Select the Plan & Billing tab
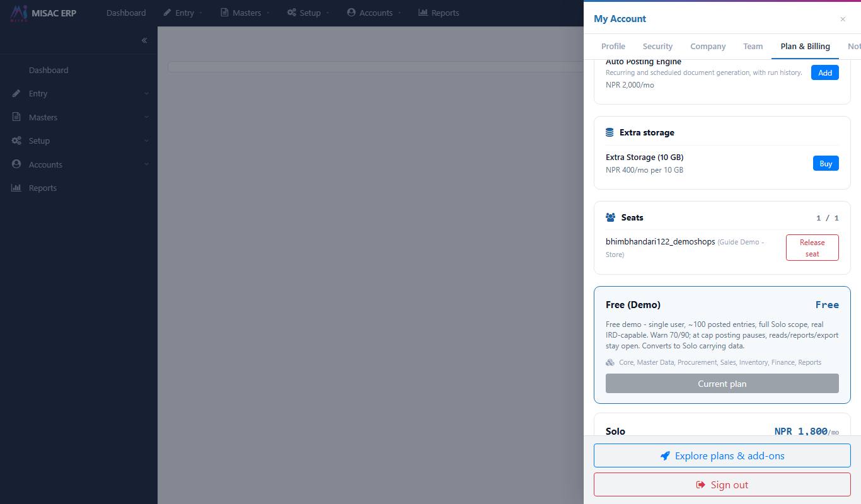This screenshot has width=861, height=504. point(805,46)
